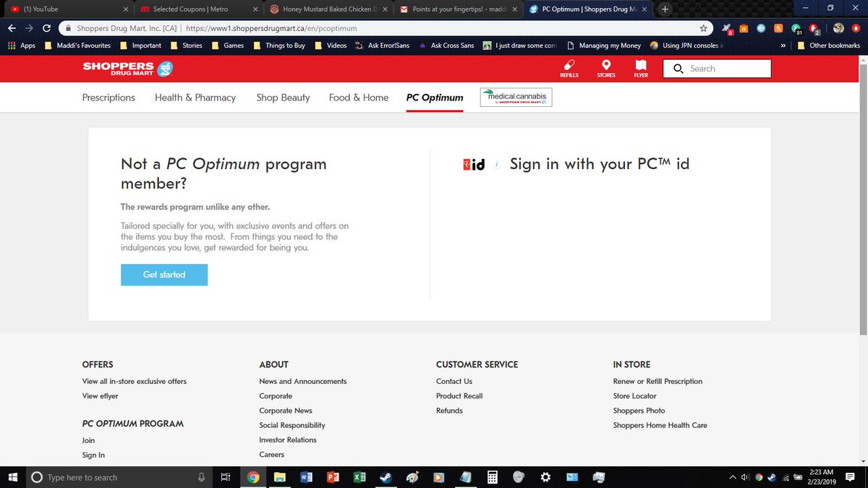The width and height of the screenshot is (868, 488).
Task: Open the Health & Pharmacy menu
Action: [x=195, y=98]
